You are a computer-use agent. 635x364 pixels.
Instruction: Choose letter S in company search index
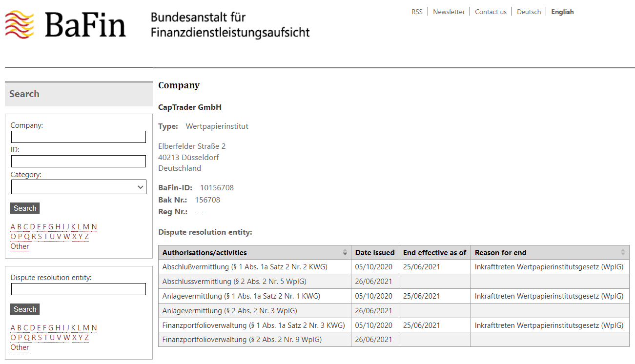pyautogui.click(x=40, y=237)
